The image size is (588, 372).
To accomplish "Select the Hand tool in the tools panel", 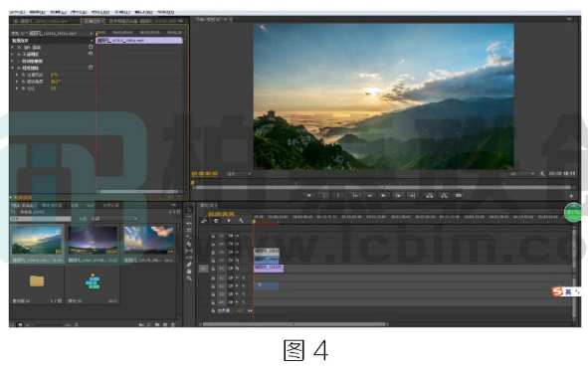I will coord(189,272).
